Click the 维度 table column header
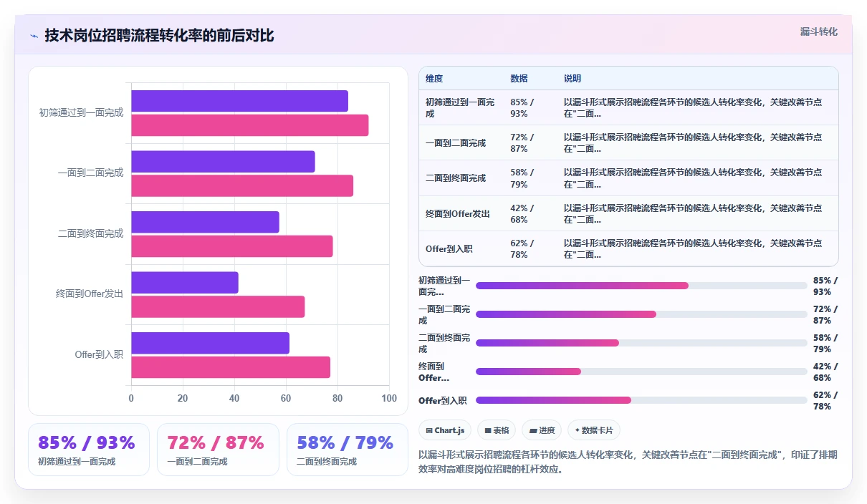Screen dimensions: 867x504 [434, 79]
